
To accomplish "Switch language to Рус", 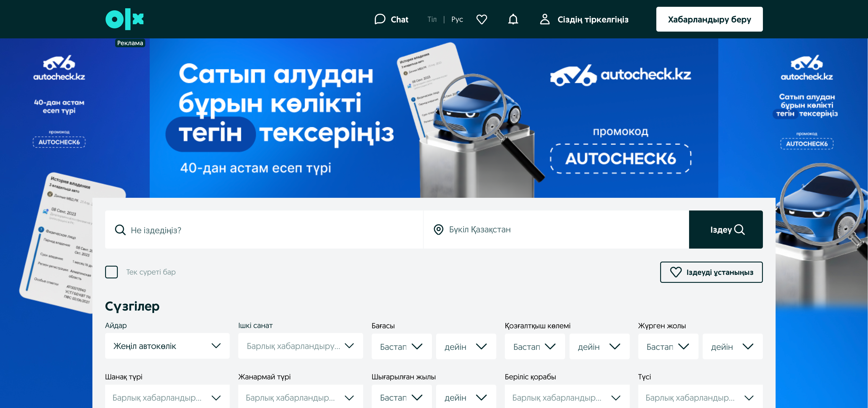I will (x=457, y=19).
